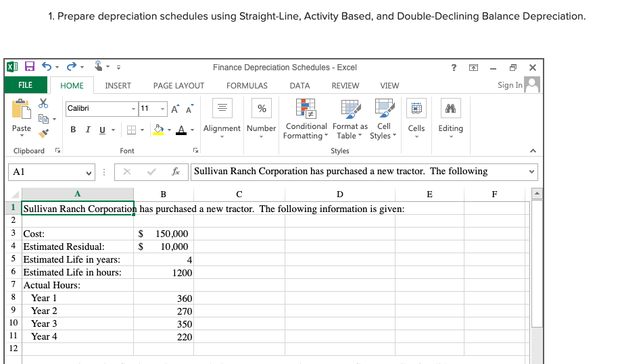Open the FILE tab
Screen dimensions: 622x364
pos(26,85)
